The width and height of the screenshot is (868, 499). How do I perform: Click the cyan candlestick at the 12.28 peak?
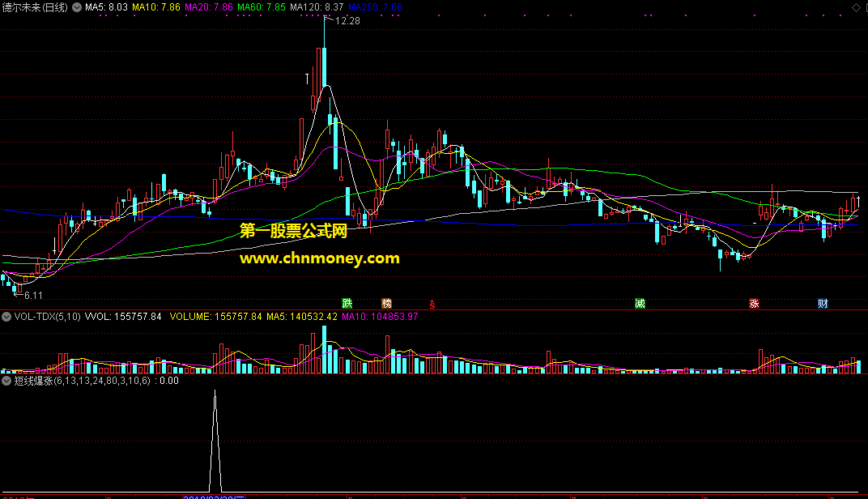click(325, 66)
